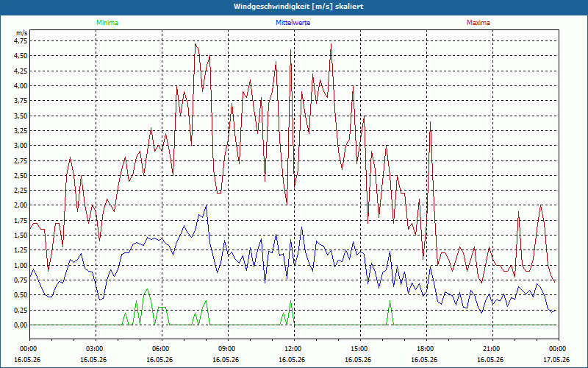This screenshot has height=368, width=588.
Task: Click the m/s unit label
Action: [x=22, y=33]
